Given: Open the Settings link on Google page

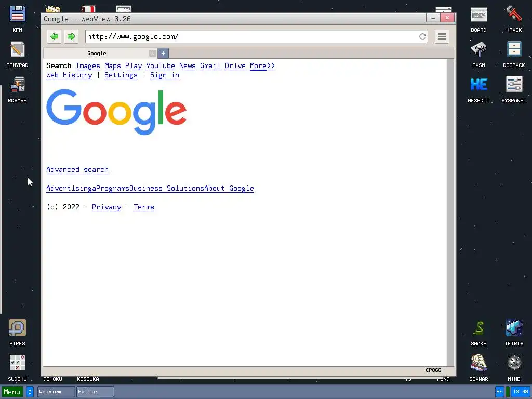Looking at the screenshot, I should click(121, 75).
